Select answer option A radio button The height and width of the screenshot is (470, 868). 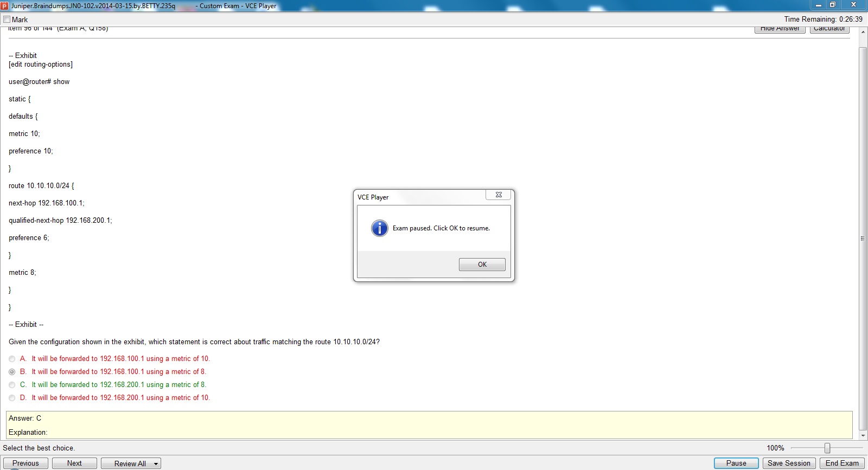(12, 359)
